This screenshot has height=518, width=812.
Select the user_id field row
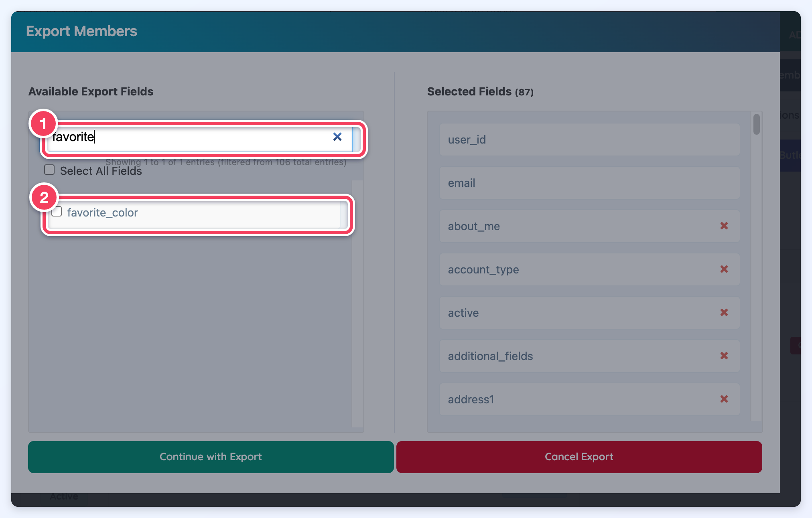point(589,140)
